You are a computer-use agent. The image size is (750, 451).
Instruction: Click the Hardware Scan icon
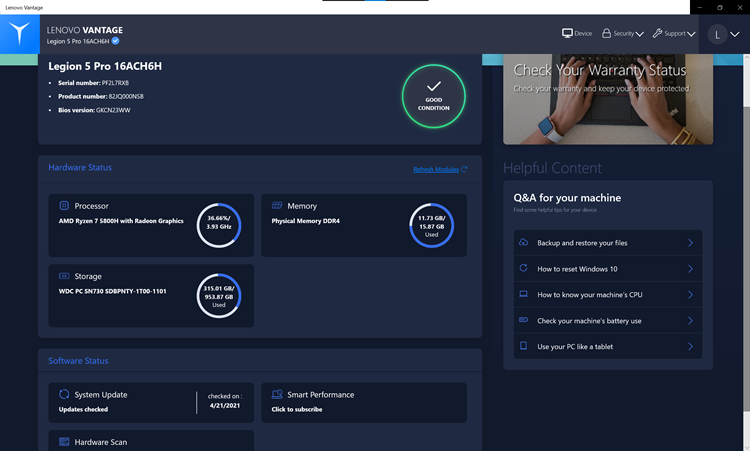point(64,441)
